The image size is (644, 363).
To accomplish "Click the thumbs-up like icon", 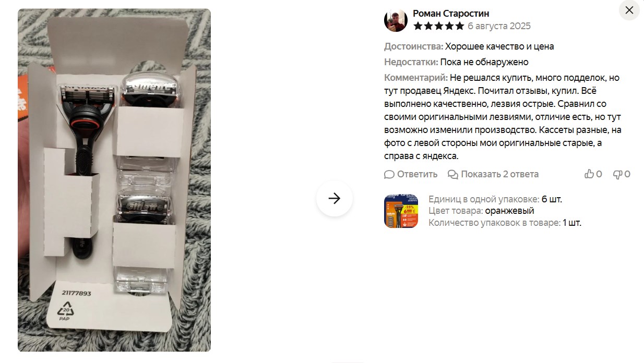I will click(x=589, y=174).
